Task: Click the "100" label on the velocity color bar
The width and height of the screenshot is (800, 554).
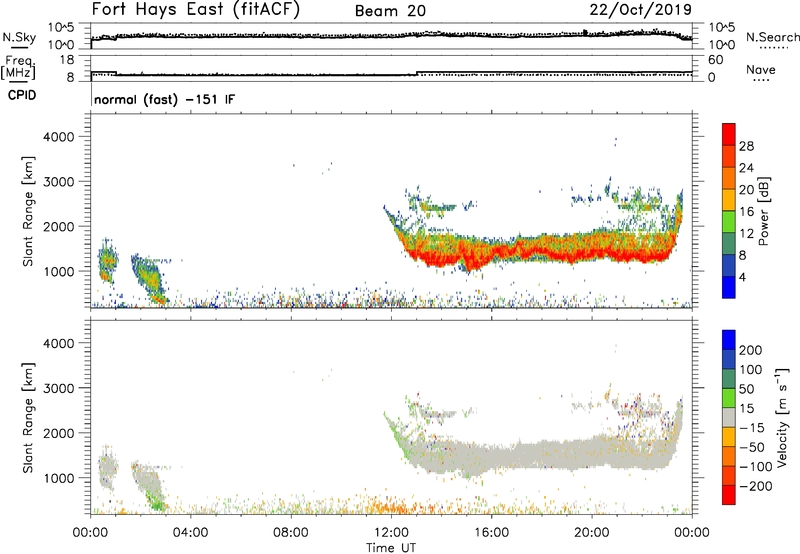Action: coord(751,370)
